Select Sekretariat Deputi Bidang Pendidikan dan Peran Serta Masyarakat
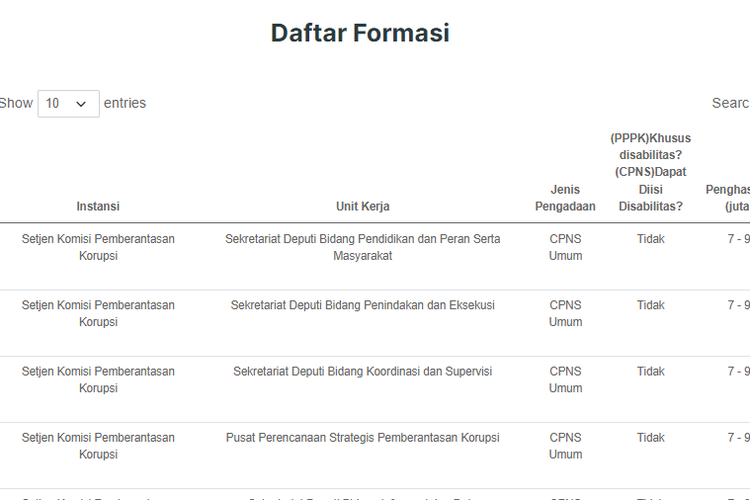This screenshot has width=750, height=500. (x=362, y=247)
